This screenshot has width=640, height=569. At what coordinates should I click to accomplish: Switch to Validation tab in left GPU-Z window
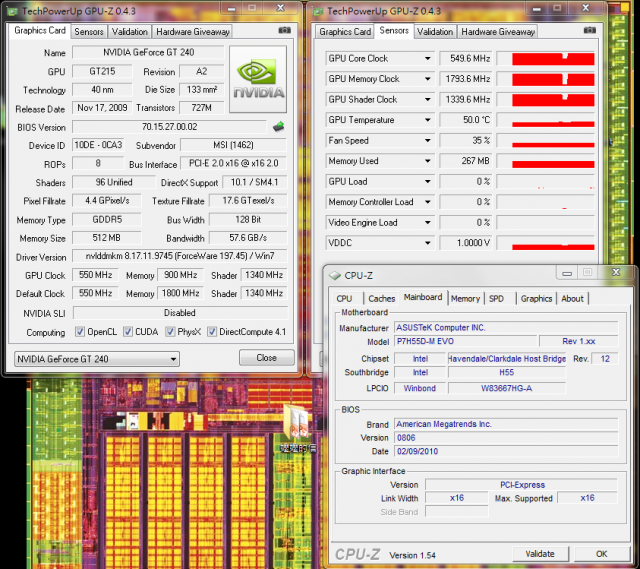coord(129,32)
